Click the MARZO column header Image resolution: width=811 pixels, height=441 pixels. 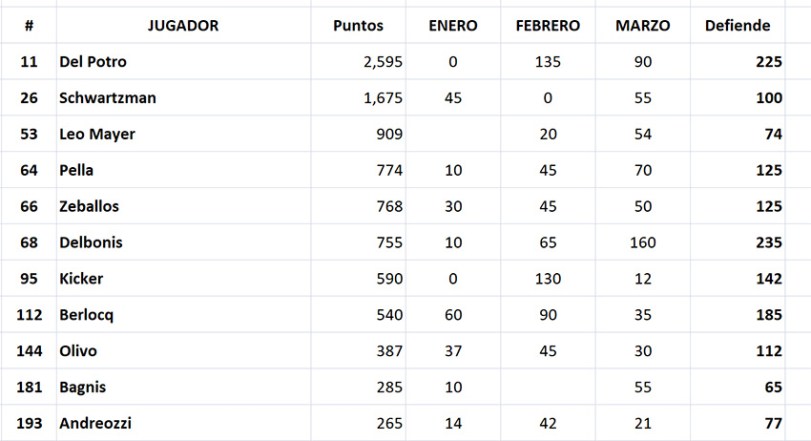[x=643, y=26]
